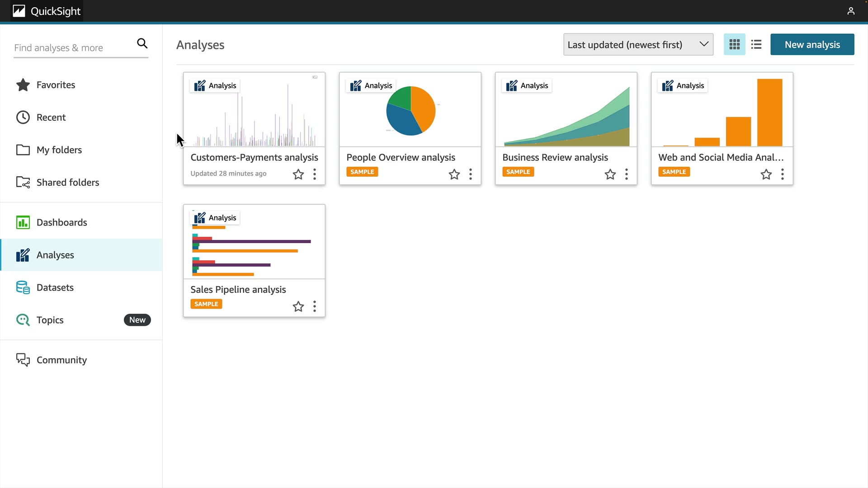Image resolution: width=868 pixels, height=488 pixels.
Task: Click the Favorites star icon in sidebar
Action: point(23,85)
